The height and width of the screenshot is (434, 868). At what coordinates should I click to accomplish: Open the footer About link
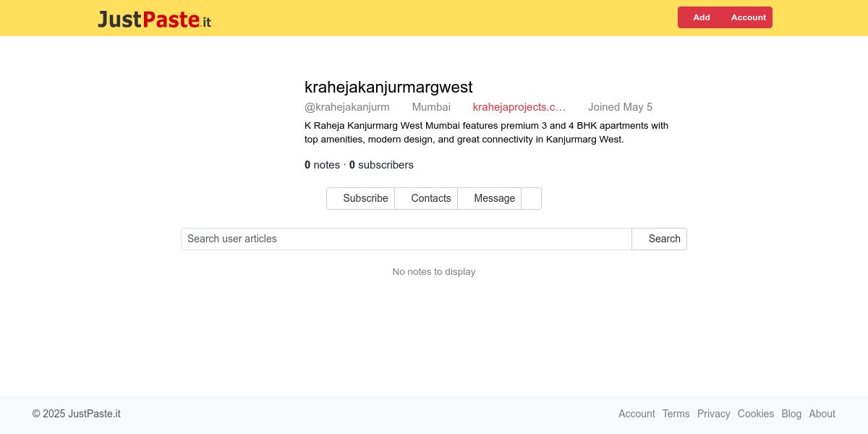pos(822,414)
